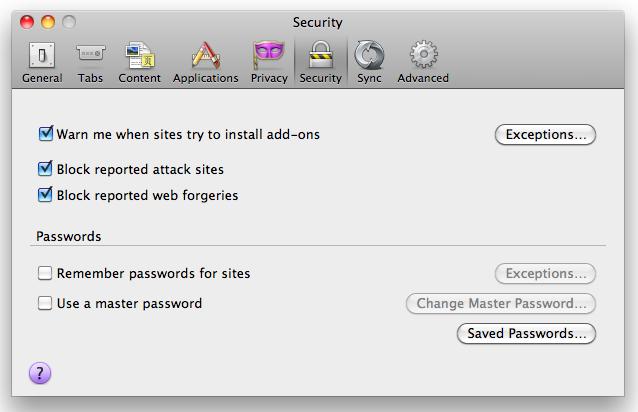Enable Remember passwords for sites
The width and height of the screenshot is (638, 412).
(45, 273)
